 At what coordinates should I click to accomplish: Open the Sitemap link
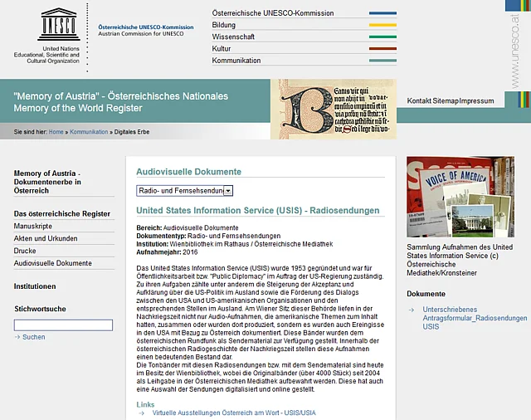click(x=446, y=101)
